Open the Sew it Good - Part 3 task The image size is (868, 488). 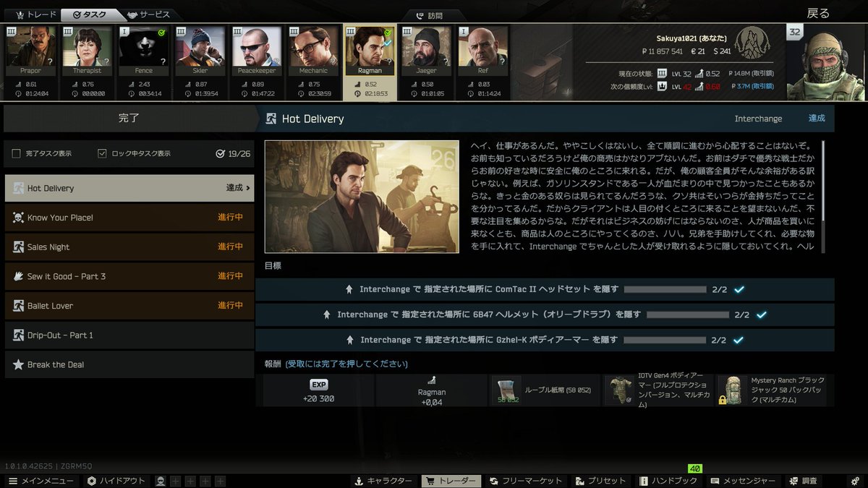click(129, 276)
